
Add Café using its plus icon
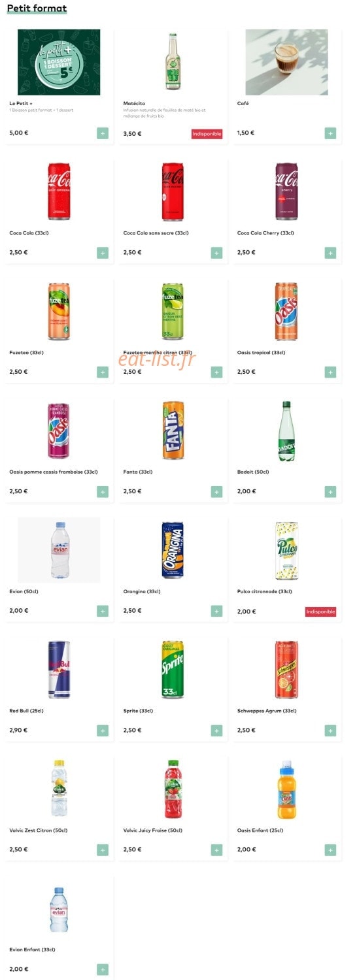[x=330, y=133]
